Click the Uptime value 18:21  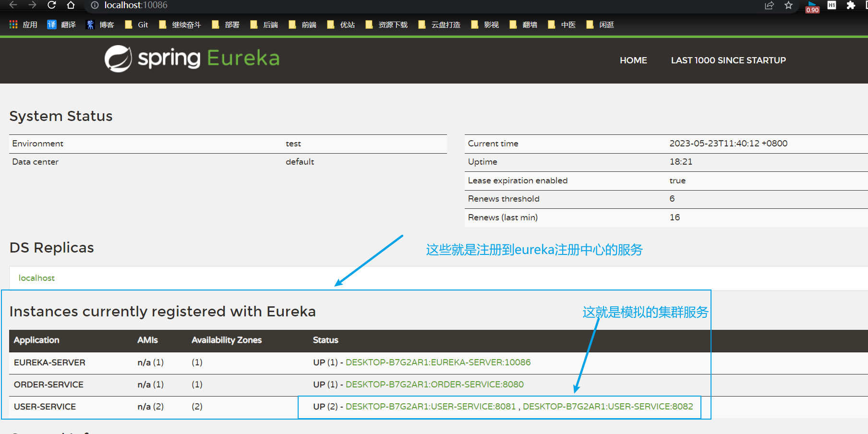(681, 162)
